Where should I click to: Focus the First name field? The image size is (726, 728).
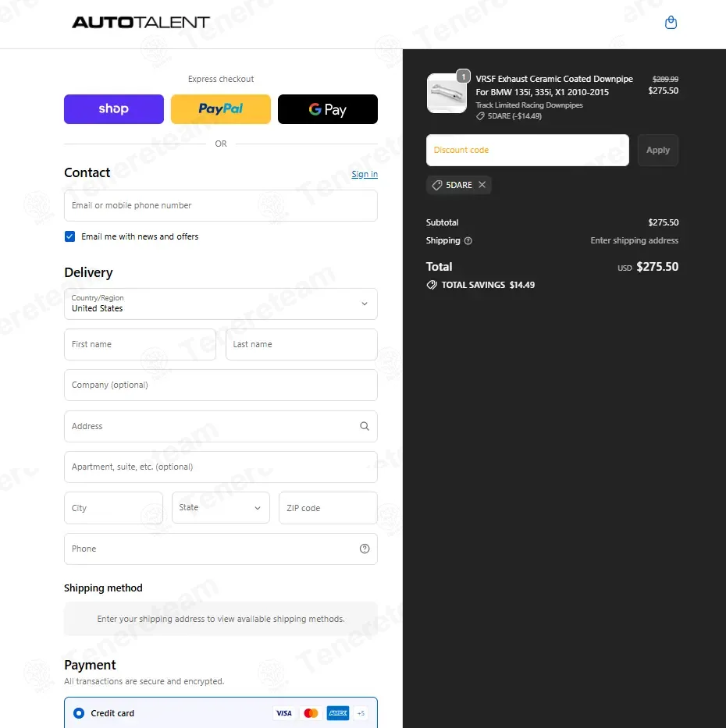pyautogui.click(x=140, y=345)
